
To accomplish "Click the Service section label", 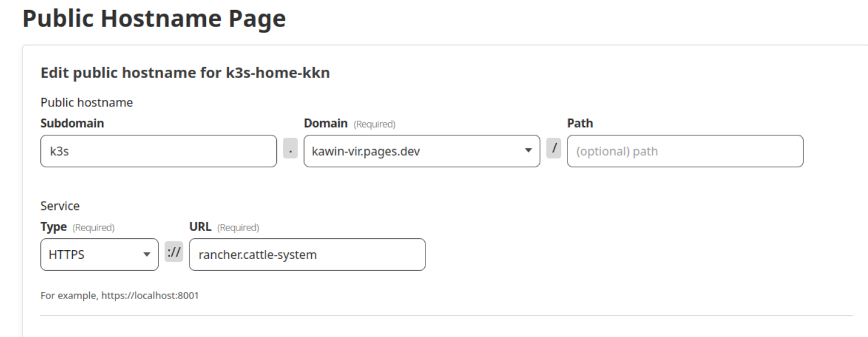I will coord(60,206).
